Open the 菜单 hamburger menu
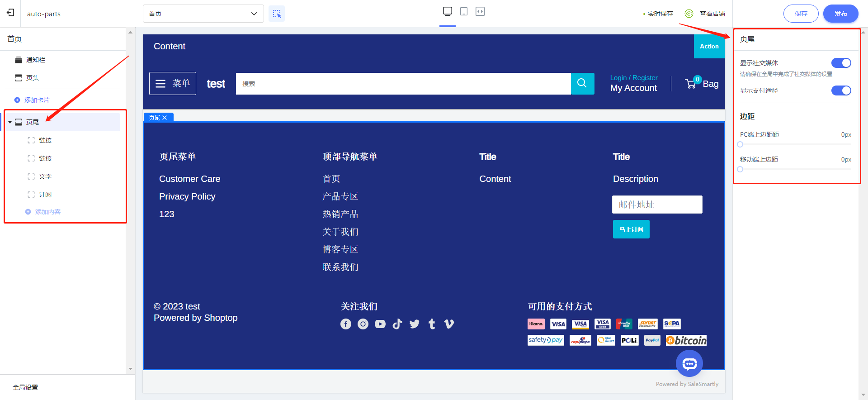868x400 pixels. tap(173, 83)
